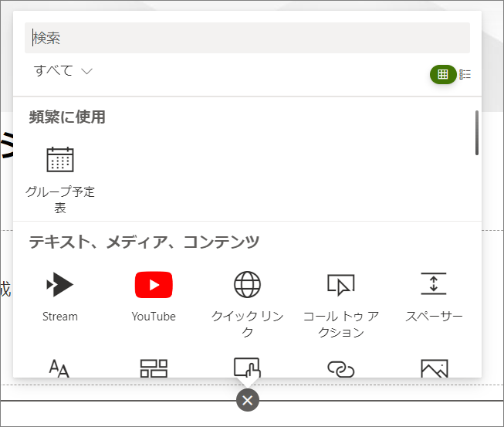Add the Stream web part
The image size is (504, 427).
[60, 297]
